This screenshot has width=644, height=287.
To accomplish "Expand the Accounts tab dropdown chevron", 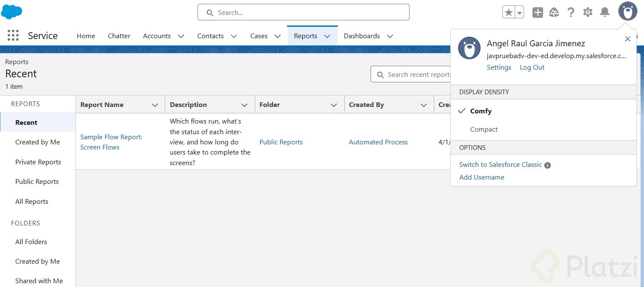I will [x=181, y=36].
